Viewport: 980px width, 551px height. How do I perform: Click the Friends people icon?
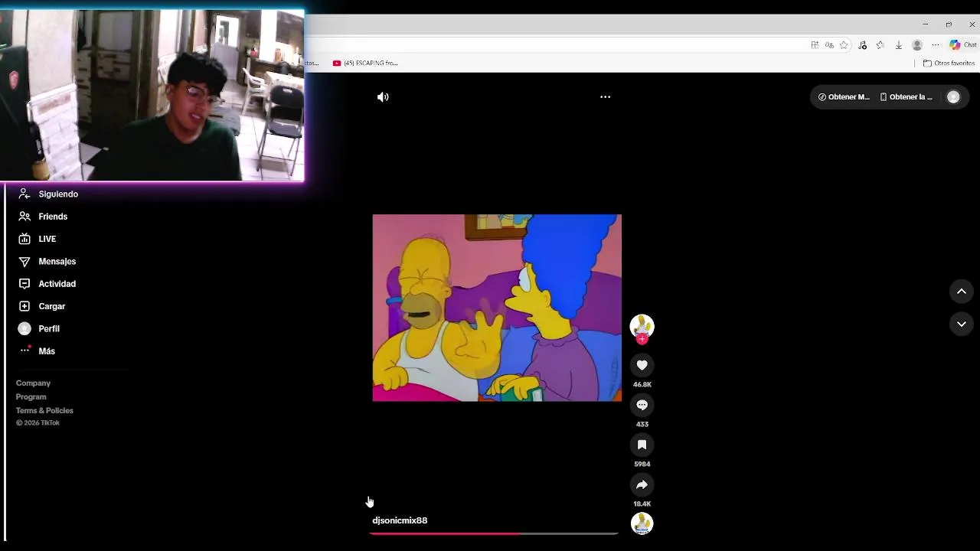[x=24, y=217]
